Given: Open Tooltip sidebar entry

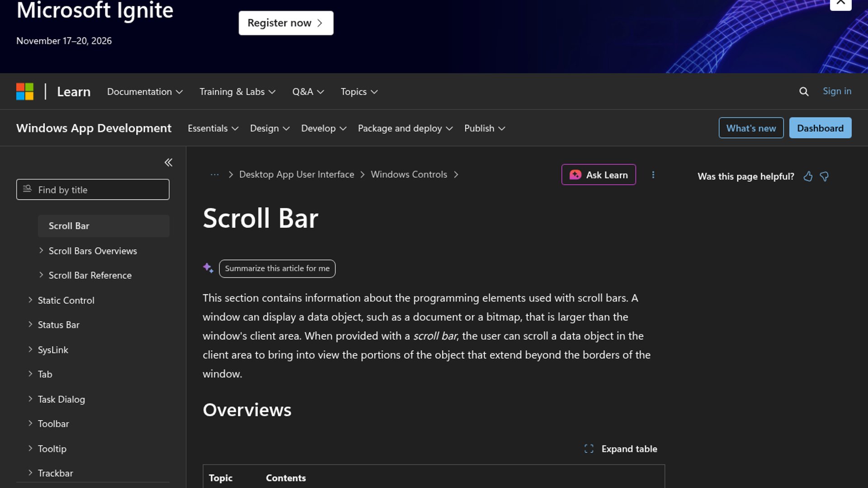Looking at the screenshot, I should point(52,449).
